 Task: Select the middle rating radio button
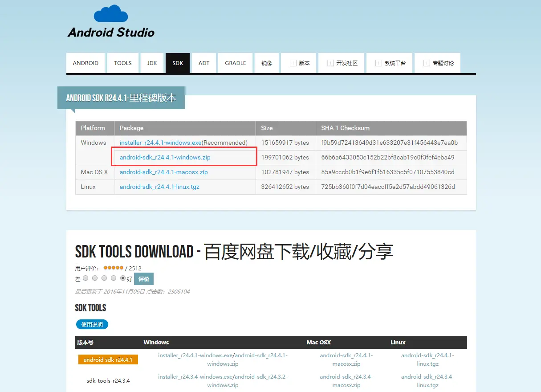tap(104, 278)
